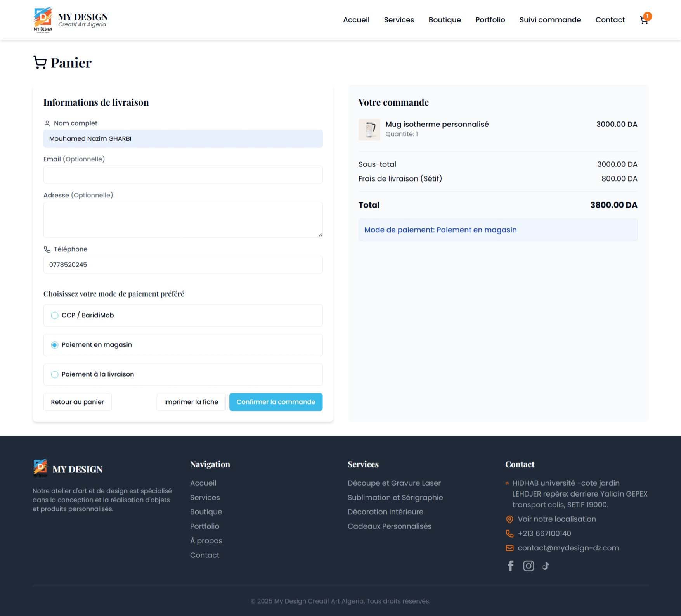681x616 pixels.
Task: Click the phone icon next to Téléphone label
Action: pyautogui.click(x=47, y=249)
